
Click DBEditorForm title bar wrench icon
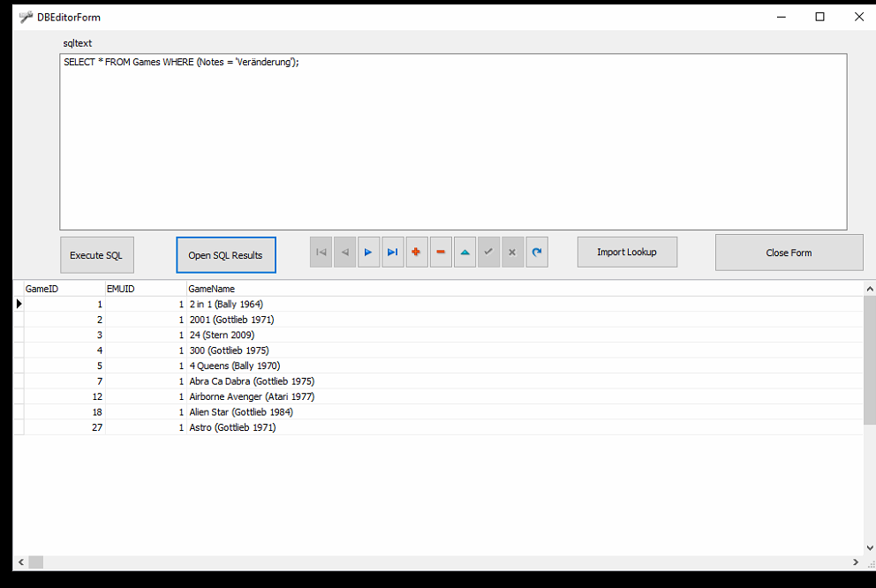(26, 18)
